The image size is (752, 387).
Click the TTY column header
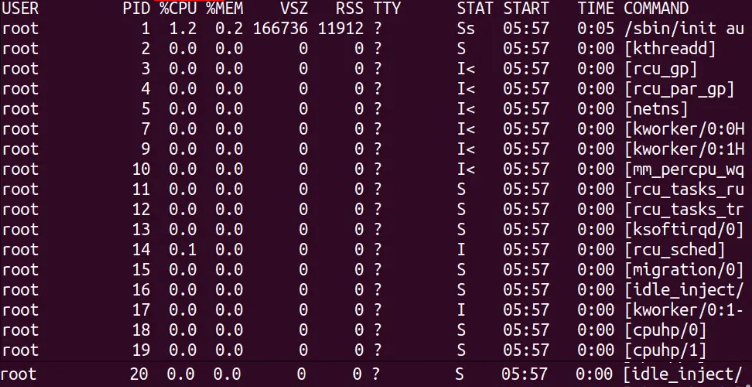(x=387, y=8)
